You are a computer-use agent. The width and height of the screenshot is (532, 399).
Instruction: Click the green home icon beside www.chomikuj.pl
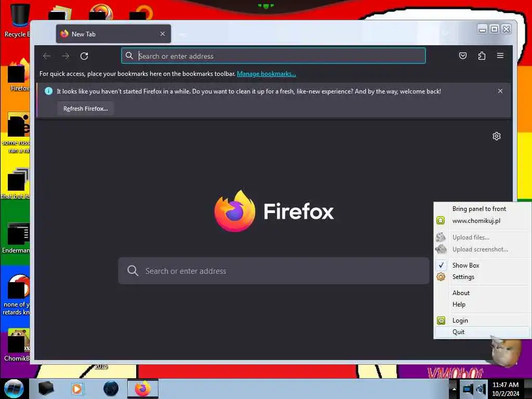tap(441, 220)
